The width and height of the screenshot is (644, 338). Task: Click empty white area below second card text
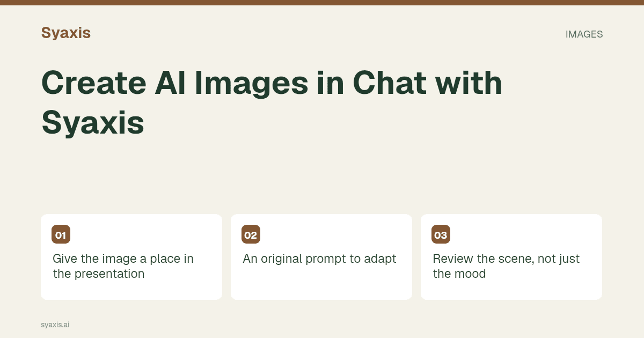tap(321, 283)
